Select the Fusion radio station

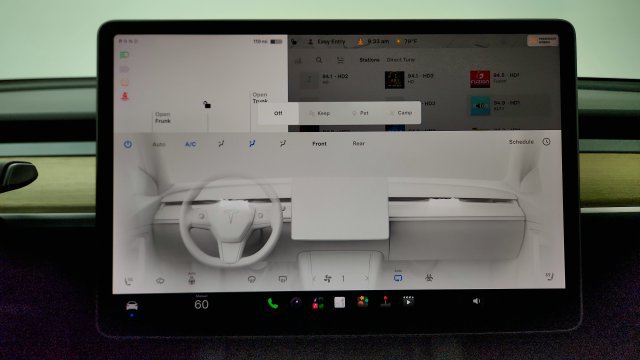(496, 79)
